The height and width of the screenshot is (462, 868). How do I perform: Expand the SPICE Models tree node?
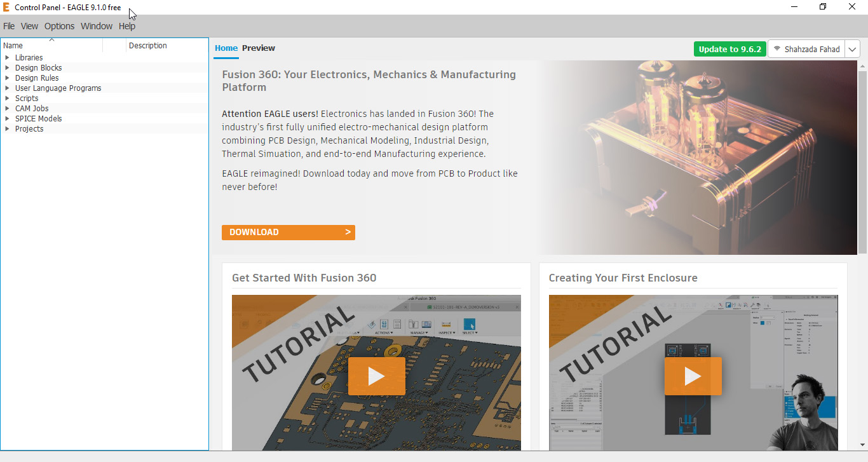7,119
